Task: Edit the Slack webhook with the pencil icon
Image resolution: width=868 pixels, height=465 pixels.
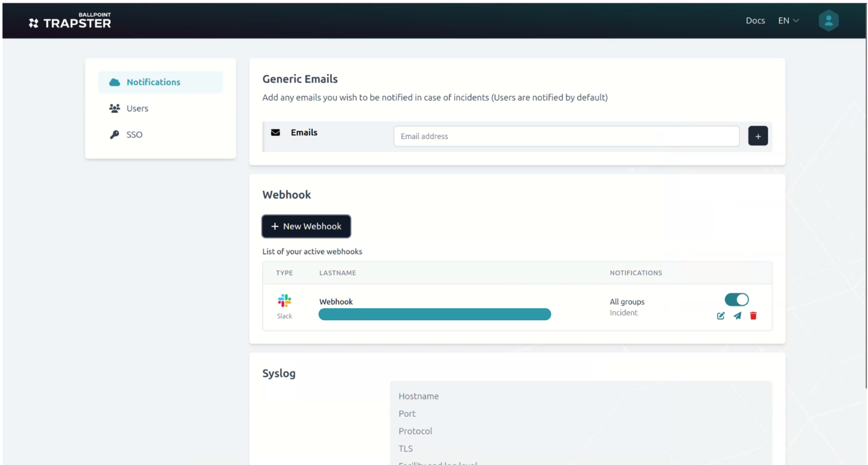Action: pos(720,316)
